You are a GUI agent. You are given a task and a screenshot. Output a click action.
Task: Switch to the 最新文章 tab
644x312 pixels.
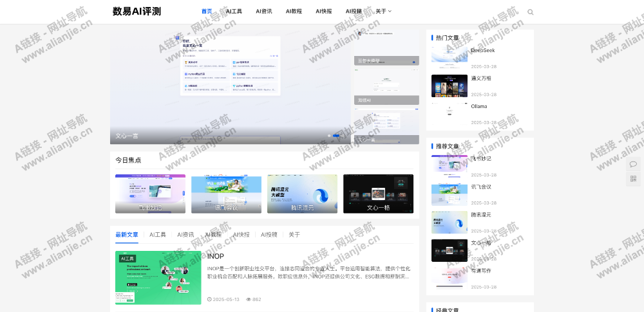click(126, 235)
